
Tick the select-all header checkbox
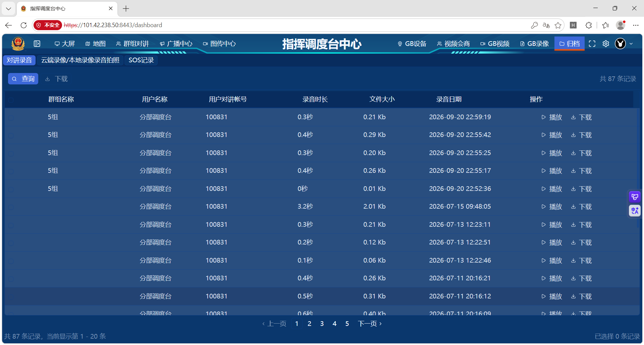[x=11, y=100]
